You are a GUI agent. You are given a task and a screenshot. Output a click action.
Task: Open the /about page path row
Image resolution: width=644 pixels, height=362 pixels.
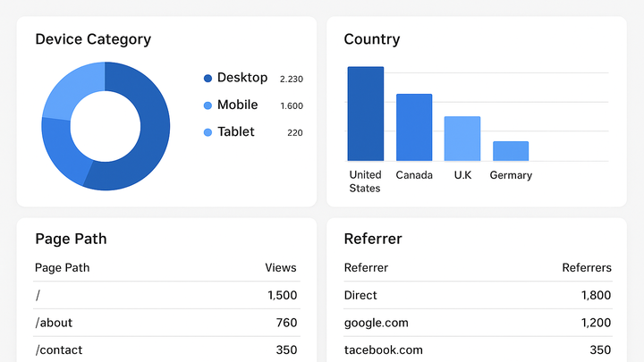pos(166,323)
